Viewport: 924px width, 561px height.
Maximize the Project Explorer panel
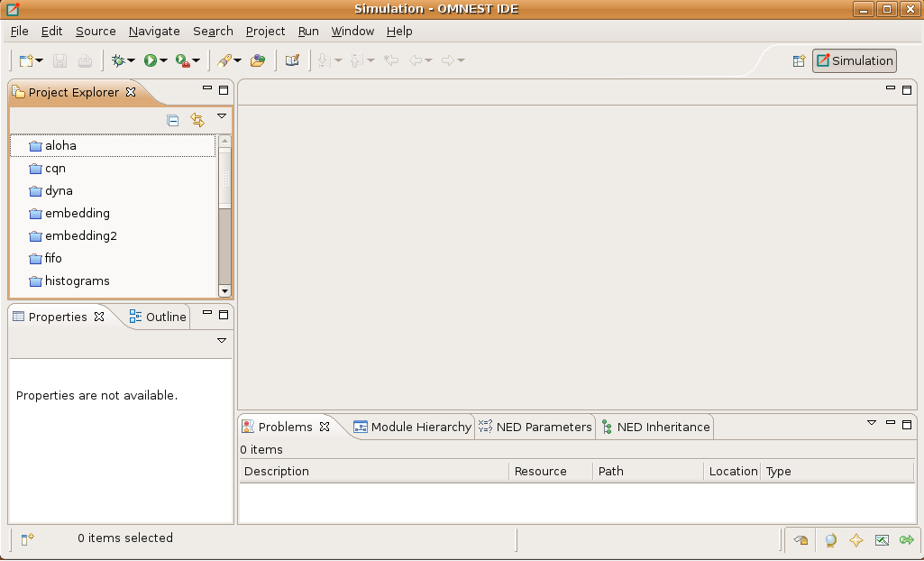click(x=224, y=90)
